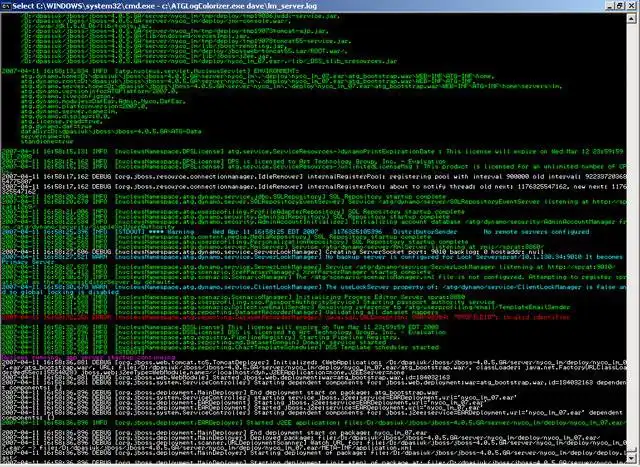Click the vertical scrollbar down arrow

(x=631, y=458)
